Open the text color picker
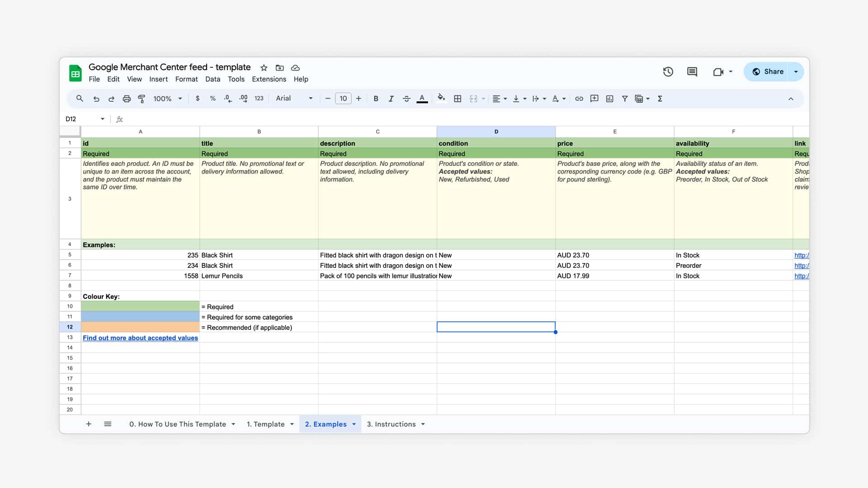868x488 pixels. 422,99
